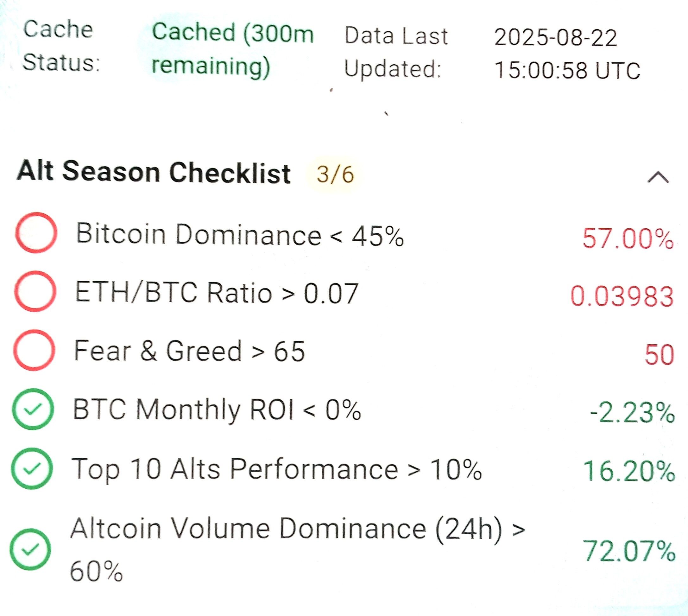
Task: Collapse the Alt Season Checklist section
Action: tap(658, 177)
